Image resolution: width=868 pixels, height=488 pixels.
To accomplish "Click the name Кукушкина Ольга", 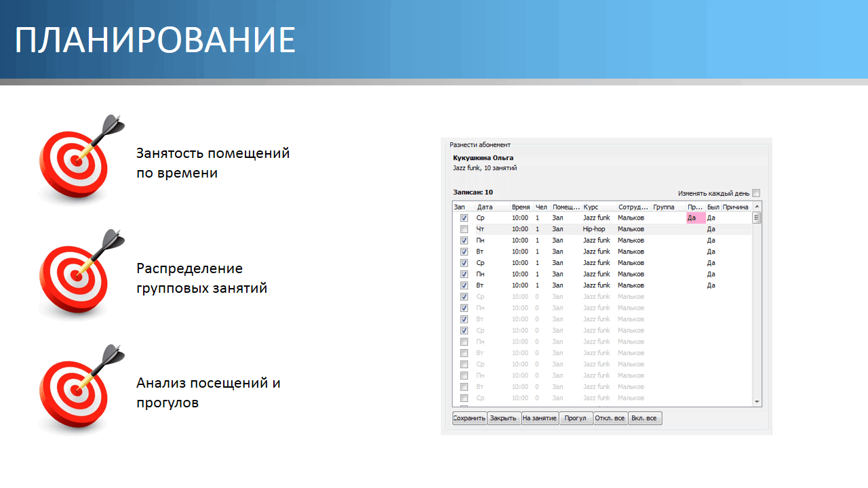I will point(483,158).
